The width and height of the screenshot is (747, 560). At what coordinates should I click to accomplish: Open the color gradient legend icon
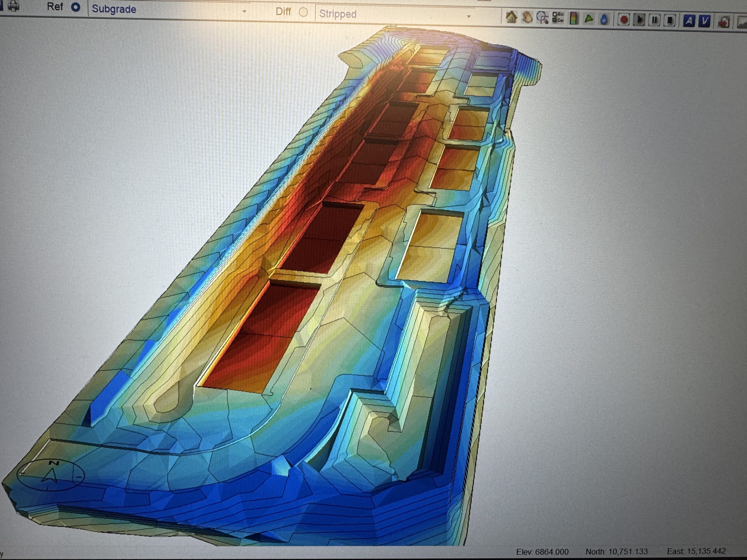click(573, 19)
